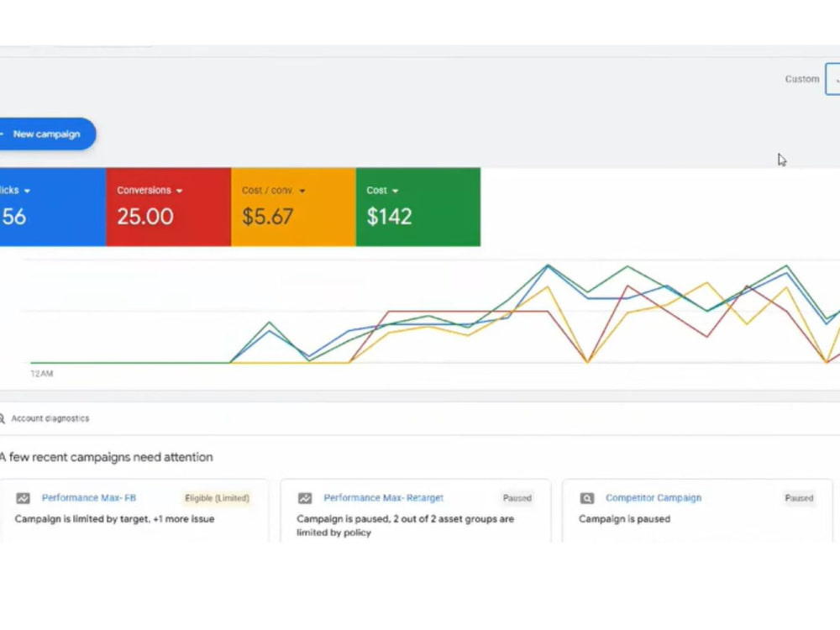Open the Clicks metric dropdown arrow
This screenshot has width=840, height=630.
[x=27, y=192]
